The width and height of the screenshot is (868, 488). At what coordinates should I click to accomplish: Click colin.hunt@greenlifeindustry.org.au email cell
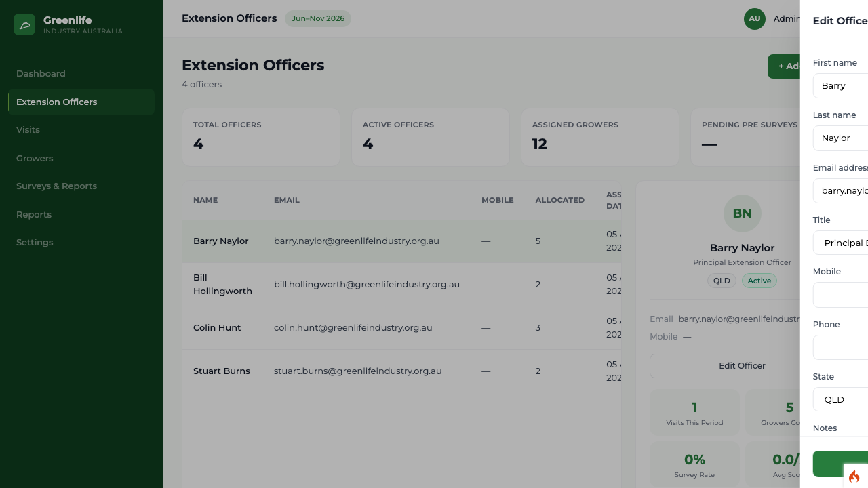coord(353,327)
